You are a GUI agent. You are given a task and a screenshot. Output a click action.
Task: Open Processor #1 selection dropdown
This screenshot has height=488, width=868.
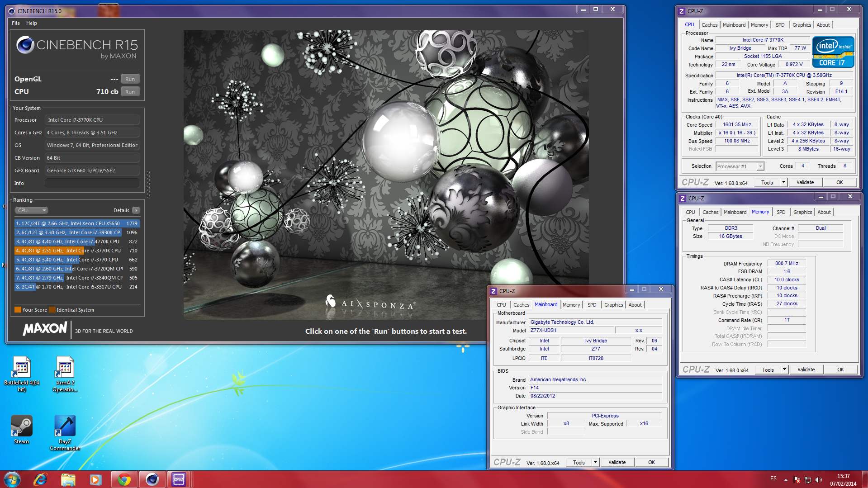740,166
